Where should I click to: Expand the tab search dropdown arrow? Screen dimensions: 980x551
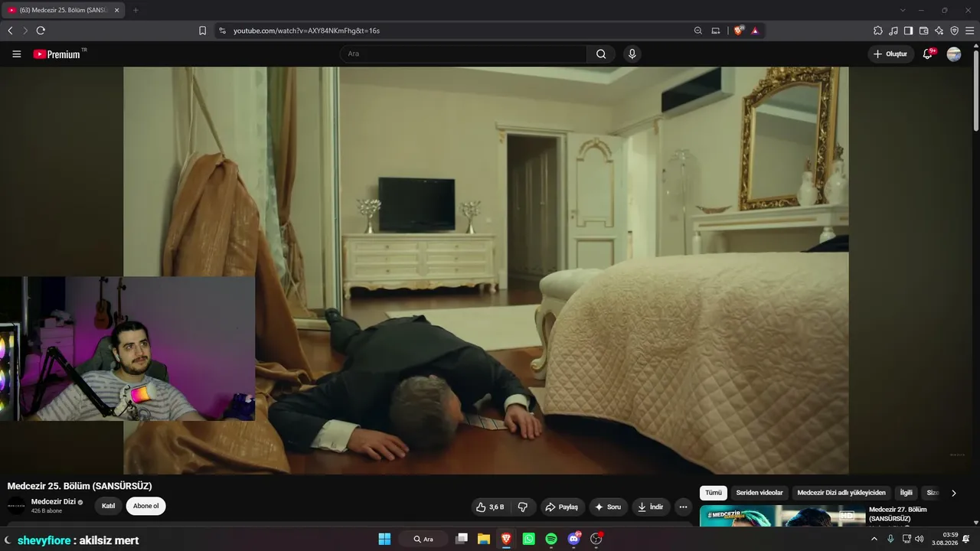pyautogui.click(x=903, y=10)
